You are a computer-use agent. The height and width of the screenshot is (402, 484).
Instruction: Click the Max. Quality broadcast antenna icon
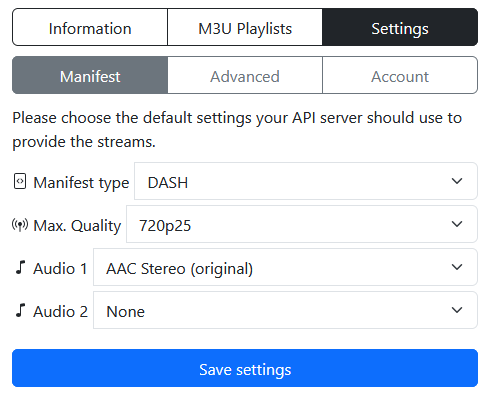click(x=20, y=225)
